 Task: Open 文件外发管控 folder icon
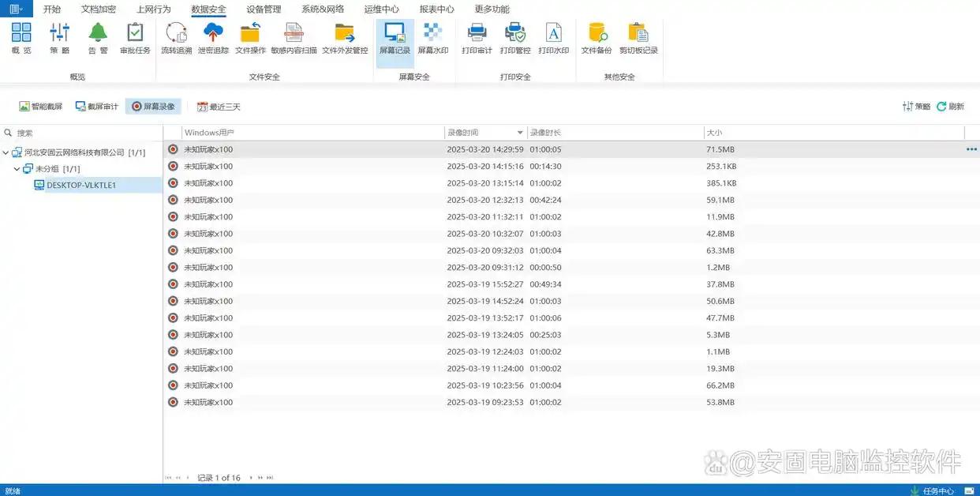[x=345, y=39]
